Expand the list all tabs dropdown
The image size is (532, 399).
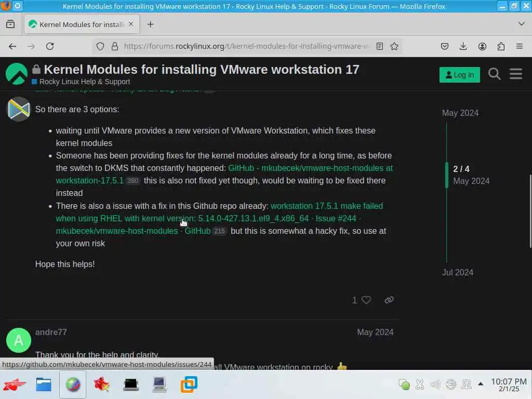(522, 24)
